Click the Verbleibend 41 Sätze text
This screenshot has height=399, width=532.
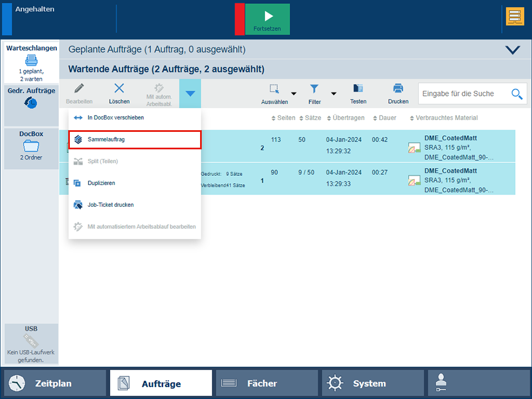click(223, 185)
